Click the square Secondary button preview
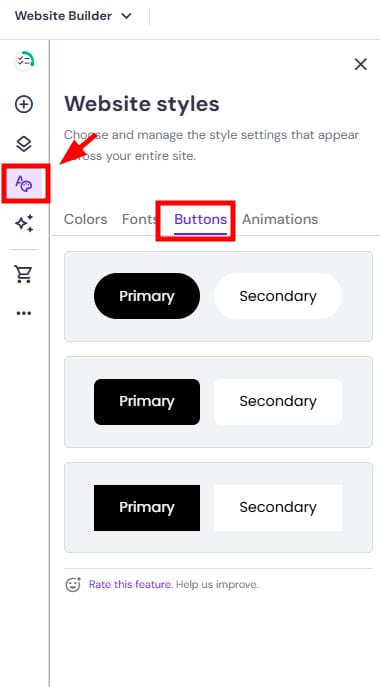This screenshot has height=687, width=380. coord(278,508)
